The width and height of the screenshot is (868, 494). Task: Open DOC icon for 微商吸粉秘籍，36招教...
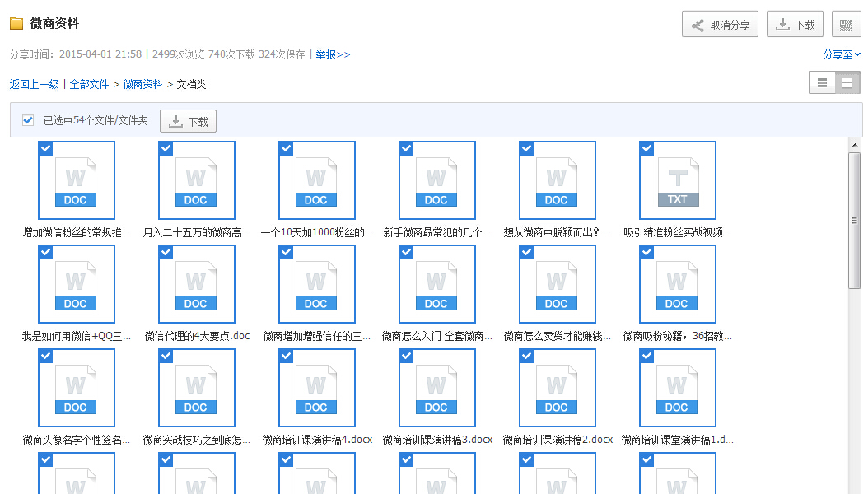click(677, 284)
